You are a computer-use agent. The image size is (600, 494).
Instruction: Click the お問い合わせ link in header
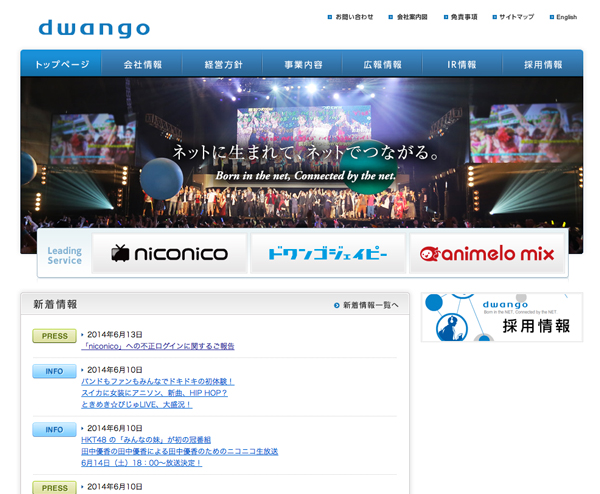(354, 17)
